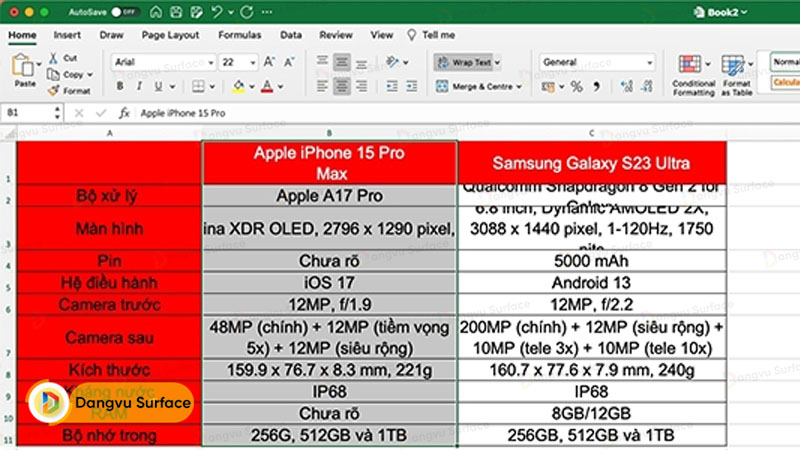Open the Data tab

click(x=291, y=35)
